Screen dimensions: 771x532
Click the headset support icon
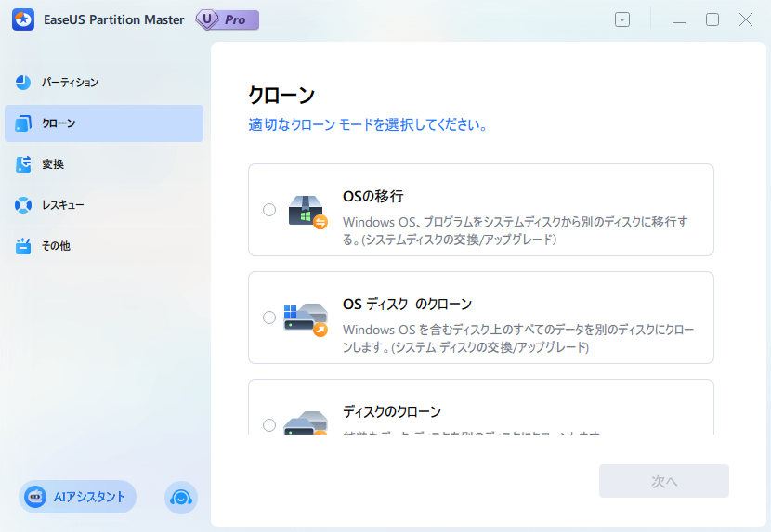point(181,498)
